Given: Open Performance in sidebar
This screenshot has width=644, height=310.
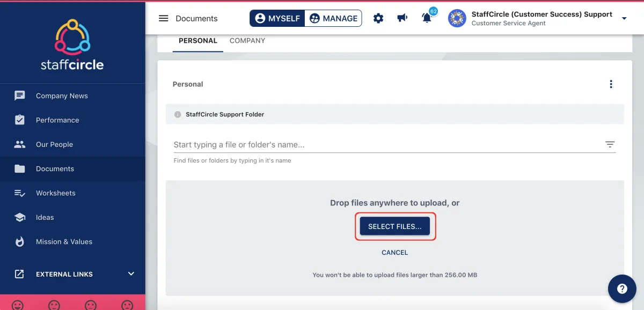Looking at the screenshot, I should click(x=72, y=120).
